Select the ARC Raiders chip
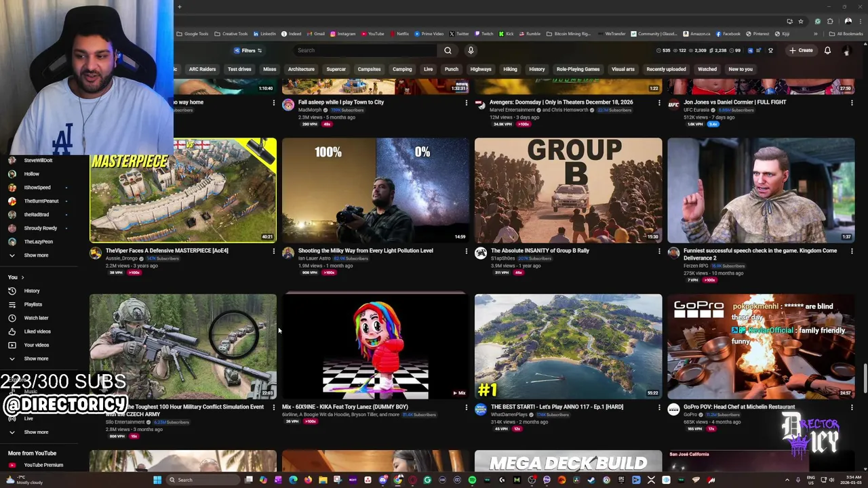Image resolution: width=868 pixels, height=488 pixels. click(x=202, y=69)
